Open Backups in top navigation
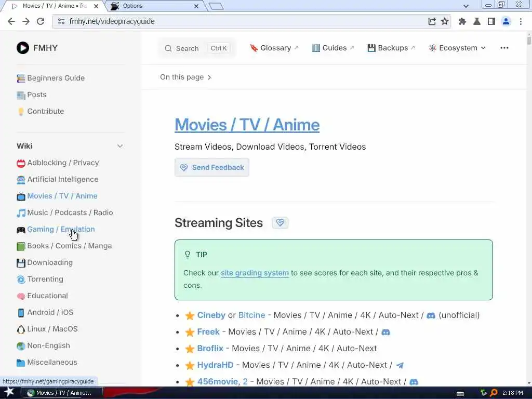Screen dimensions: 532x399 (x=391, y=48)
